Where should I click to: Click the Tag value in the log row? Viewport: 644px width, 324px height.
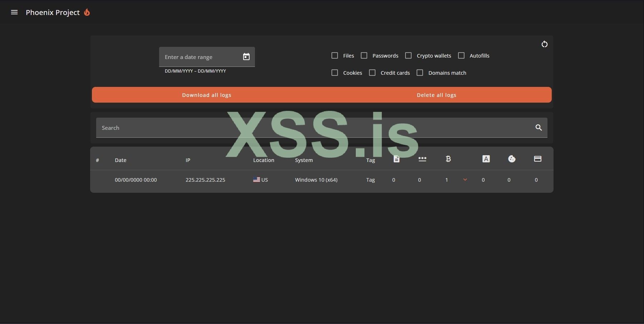pos(370,180)
